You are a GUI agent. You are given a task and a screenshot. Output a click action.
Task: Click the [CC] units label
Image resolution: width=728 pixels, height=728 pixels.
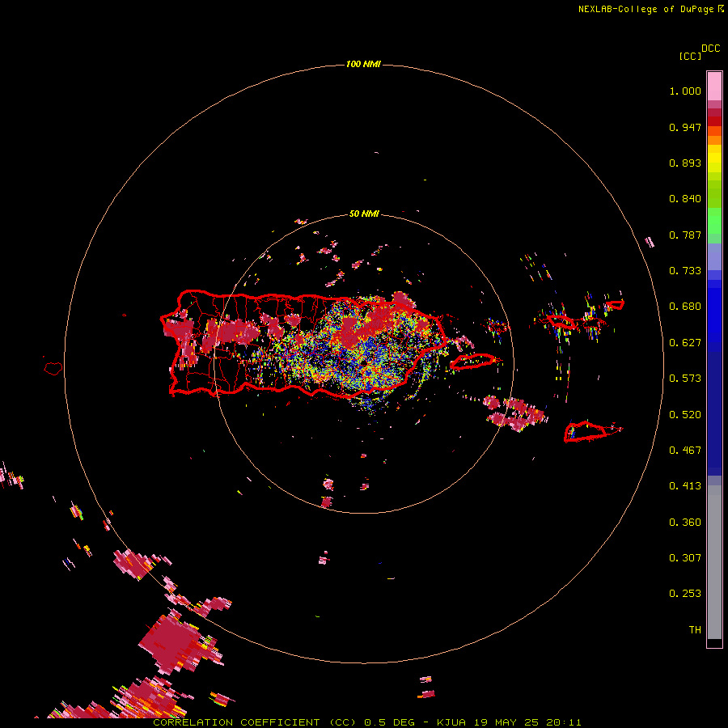pyautogui.click(x=690, y=56)
